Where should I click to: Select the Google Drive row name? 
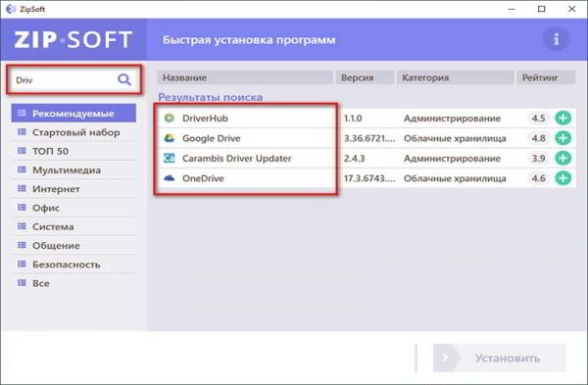pos(211,138)
